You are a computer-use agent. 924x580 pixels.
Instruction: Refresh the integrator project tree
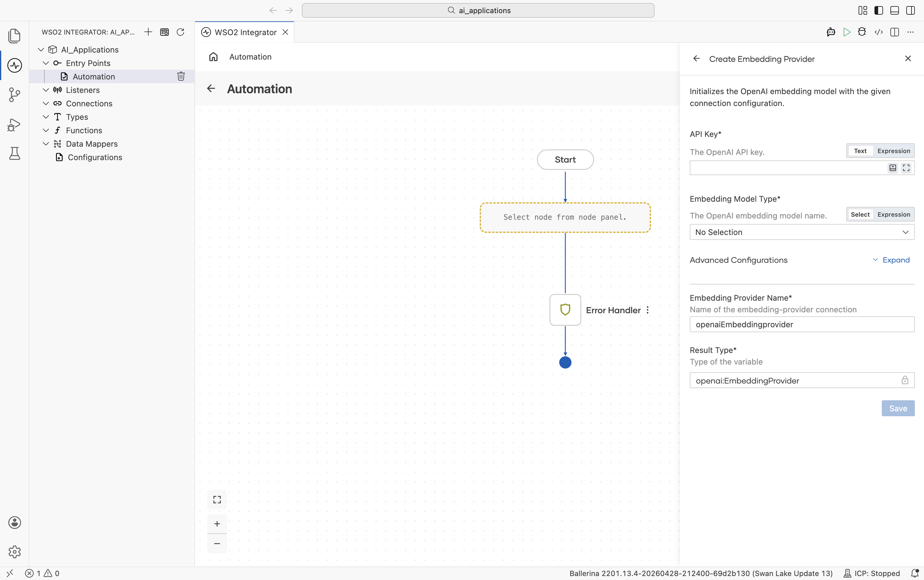180,32
